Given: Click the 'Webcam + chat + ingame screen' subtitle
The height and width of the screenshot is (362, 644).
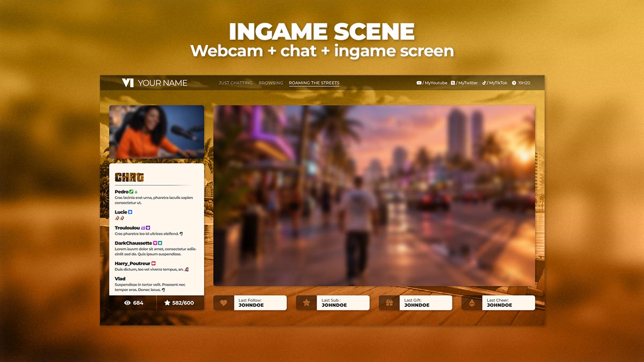Looking at the screenshot, I should pos(322,51).
